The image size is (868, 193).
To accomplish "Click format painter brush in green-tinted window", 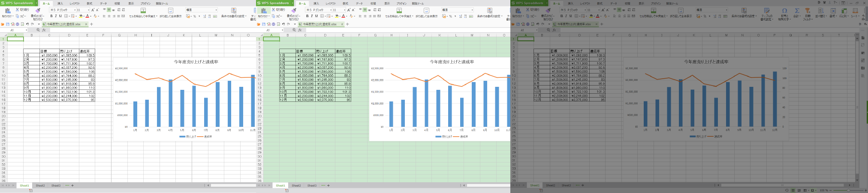I will 294,10.
